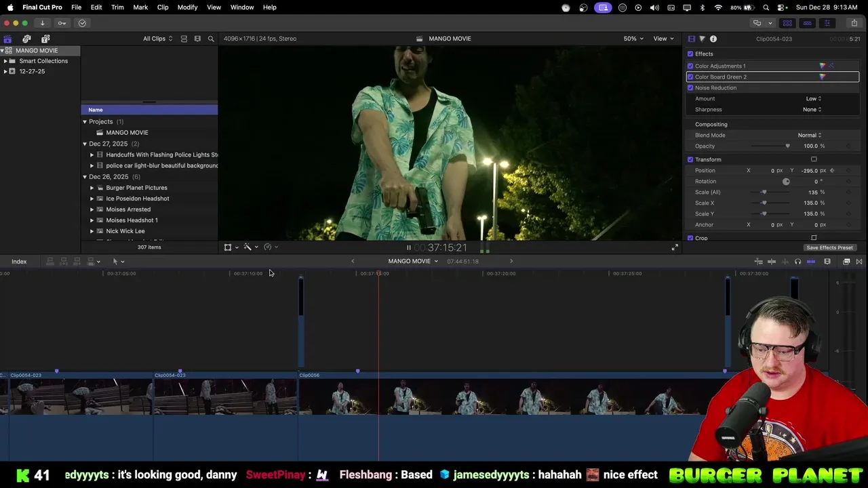Toggle Crop onscreen controls box
Image resolution: width=868 pixels, height=488 pixels.
point(814,238)
